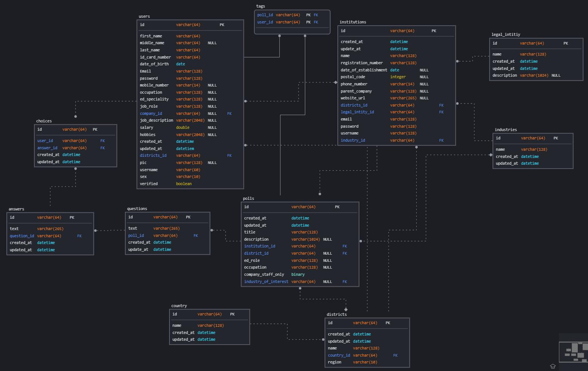Click id_card_number field in users
Viewport: 588px width, 371px height.
pos(190,57)
